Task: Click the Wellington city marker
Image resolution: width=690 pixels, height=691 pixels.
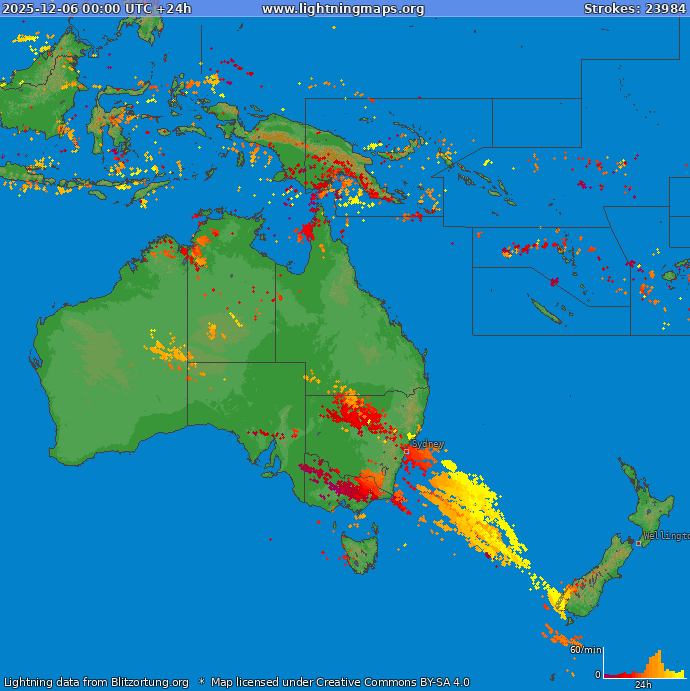Action: pyautogui.click(x=639, y=543)
